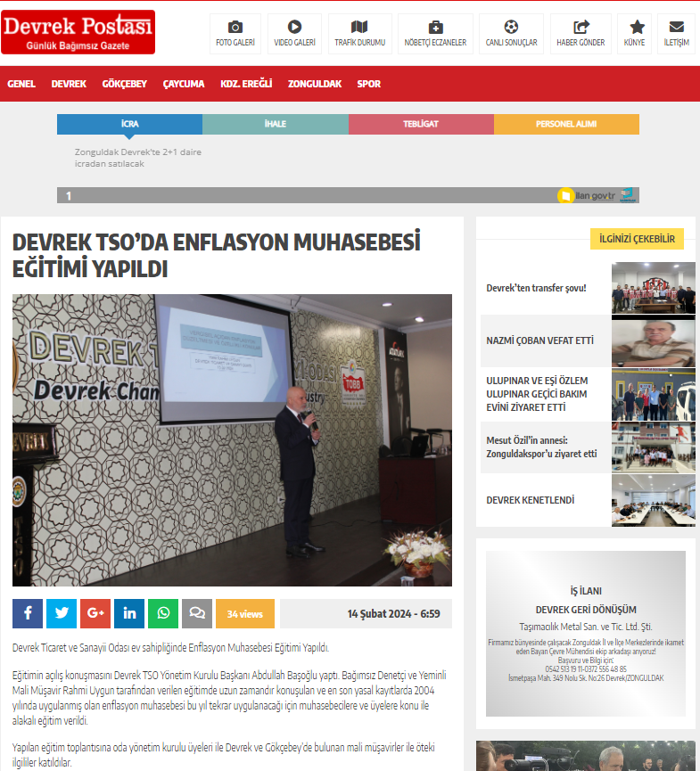Share article on Twitter
700x771 pixels.
pyautogui.click(x=62, y=613)
